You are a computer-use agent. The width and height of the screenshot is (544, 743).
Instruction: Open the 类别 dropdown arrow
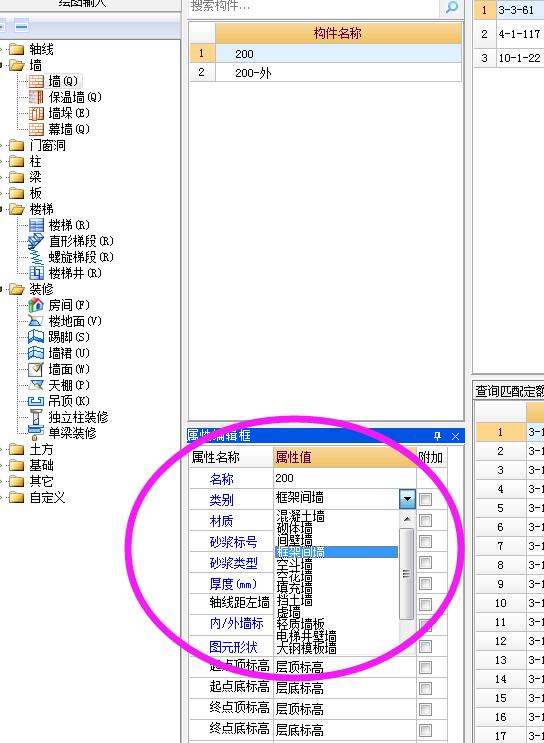pos(408,499)
